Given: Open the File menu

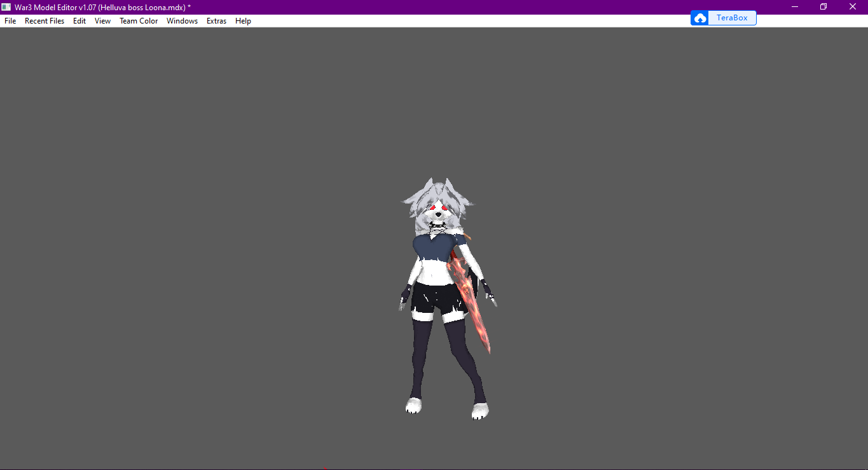Looking at the screenshot, I should coord(10,21).
